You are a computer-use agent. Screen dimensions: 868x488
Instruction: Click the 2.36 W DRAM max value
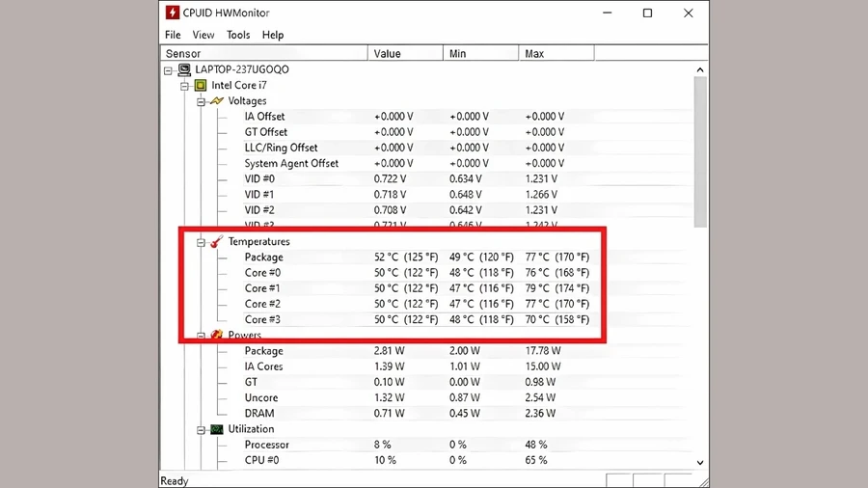[540, 414]
